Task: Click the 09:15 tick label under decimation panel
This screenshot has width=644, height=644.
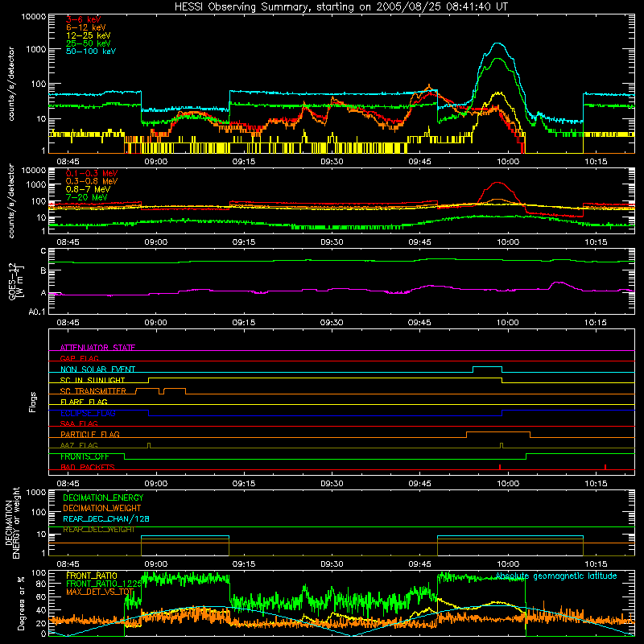Action: click(x=244, y=564)
